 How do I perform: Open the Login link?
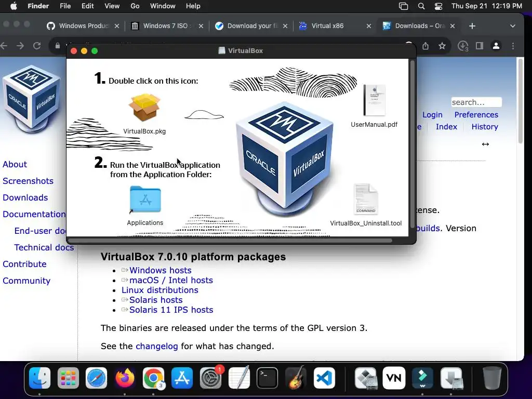[x=432, y=115]
